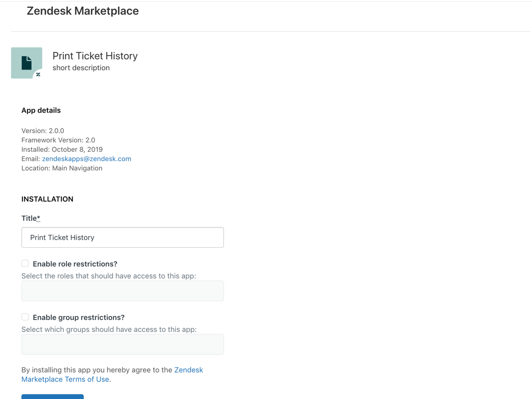Click the short description text
This screenshot has height=399, width=532.
click(x=81, y=68)
